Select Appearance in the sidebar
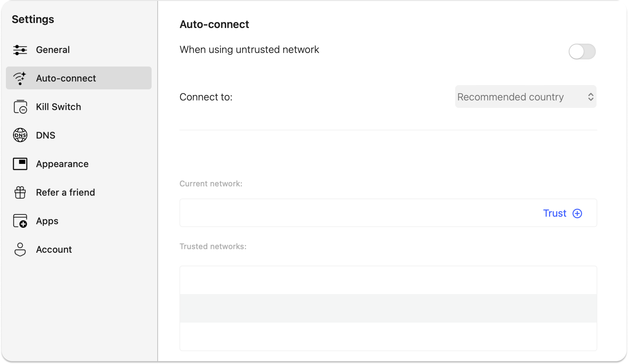The image size is (628, 364). tap(62, 164)
